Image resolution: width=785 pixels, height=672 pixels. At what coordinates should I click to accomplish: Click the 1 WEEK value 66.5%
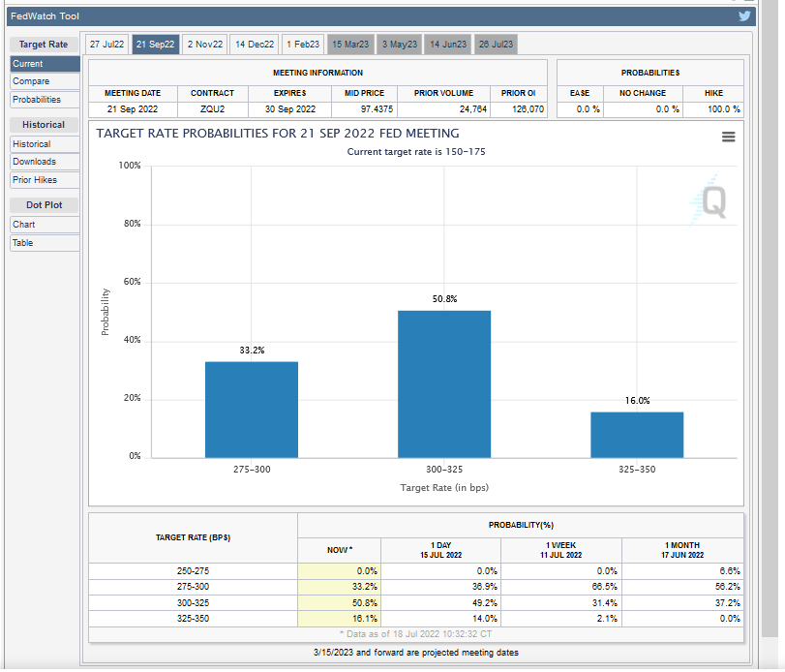[605, 587]
